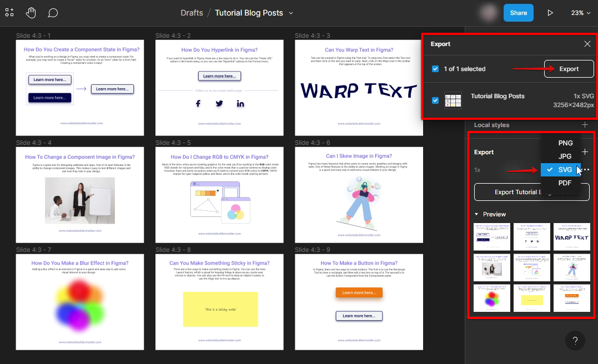Screen dimensions: 598x364
Task: Choose PDF from the format list
Action: (565, 183)
